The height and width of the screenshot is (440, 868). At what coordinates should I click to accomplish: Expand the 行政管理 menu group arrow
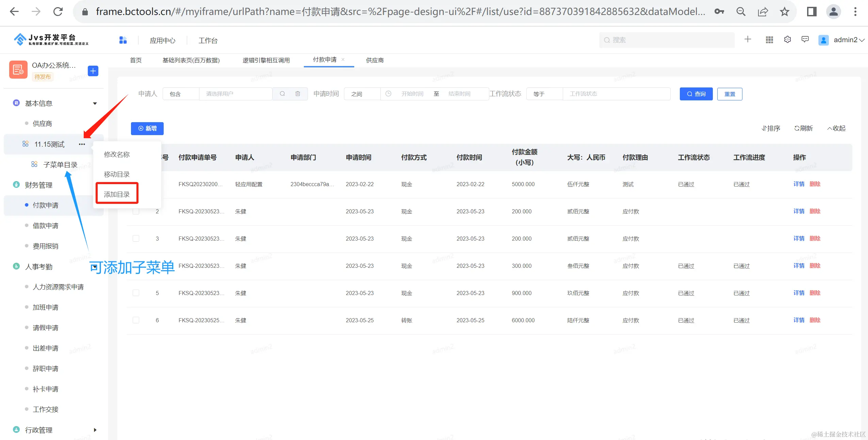pos(95,430)
